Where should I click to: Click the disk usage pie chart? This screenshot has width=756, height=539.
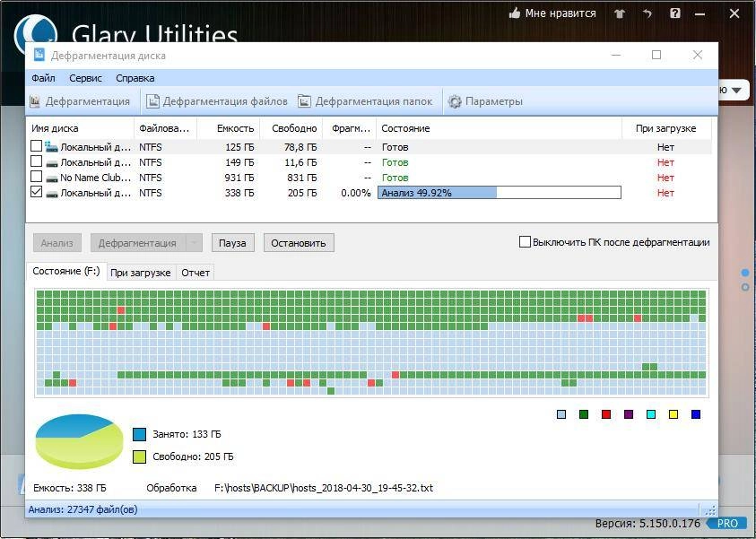79,440
